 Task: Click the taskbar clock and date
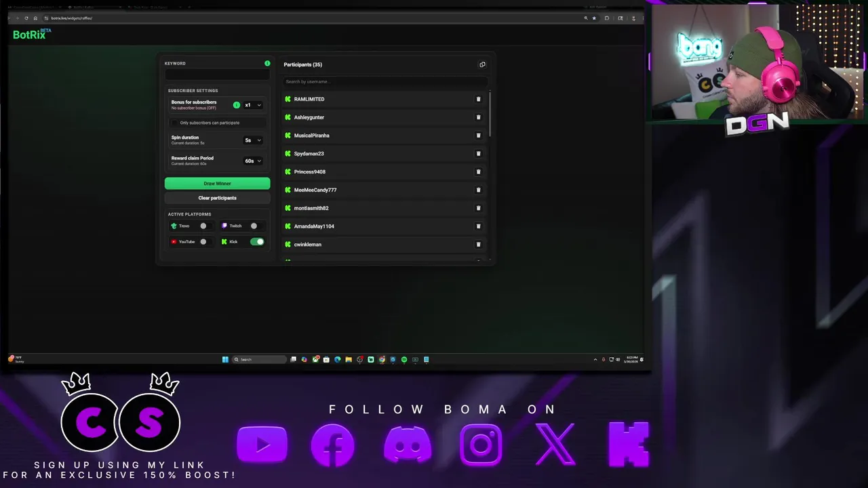(631, 359)
